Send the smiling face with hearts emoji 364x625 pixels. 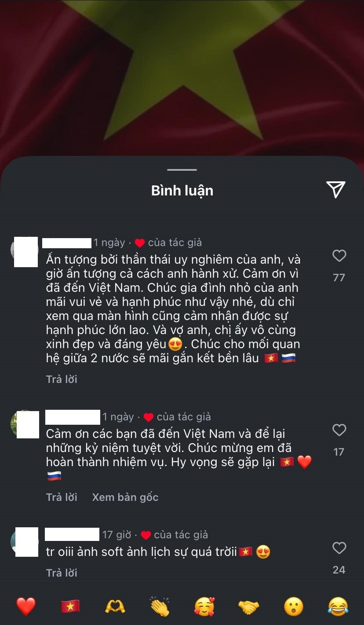204,607
